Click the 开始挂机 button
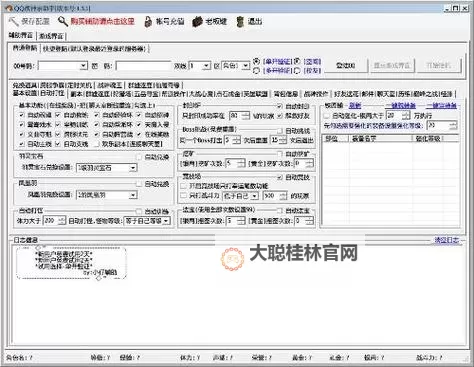The width and height of the screenshot is (474, 367). coord(438,66)
